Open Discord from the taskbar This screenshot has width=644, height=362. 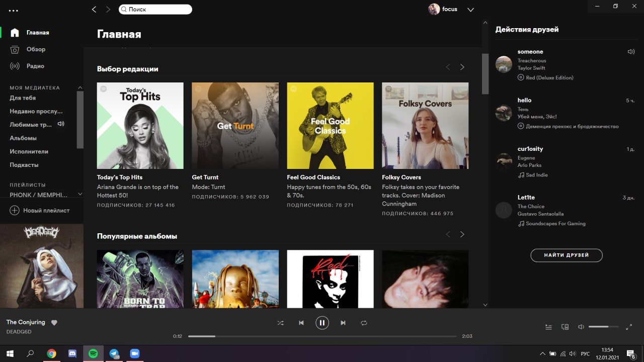click(x=72, y=353)
